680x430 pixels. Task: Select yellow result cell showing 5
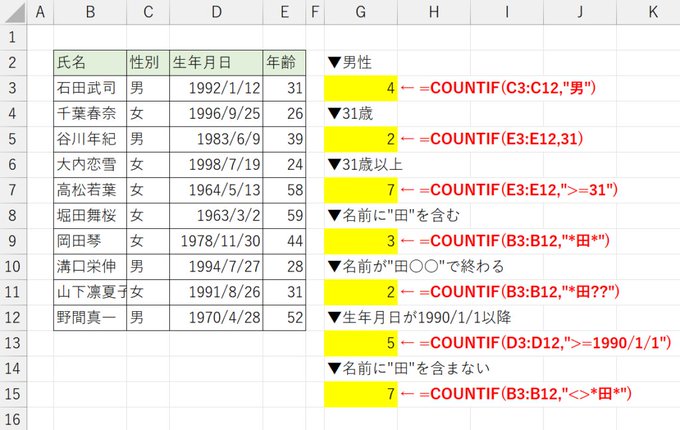point(361,343)
